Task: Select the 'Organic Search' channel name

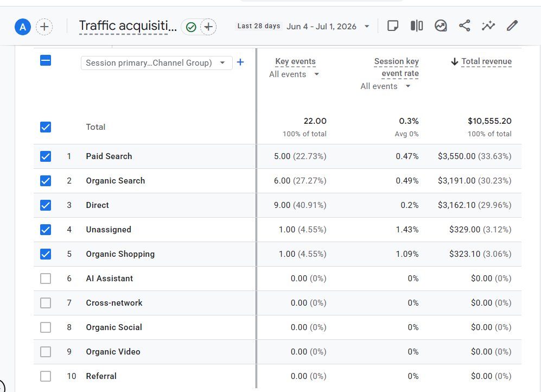Action: pyautogui.click(x=115, y=181)
